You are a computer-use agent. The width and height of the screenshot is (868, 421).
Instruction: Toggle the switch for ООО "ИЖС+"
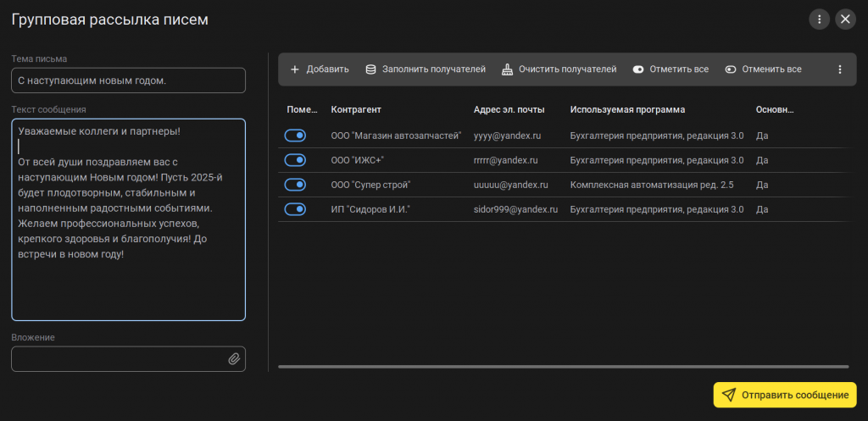tap(295, 160)
